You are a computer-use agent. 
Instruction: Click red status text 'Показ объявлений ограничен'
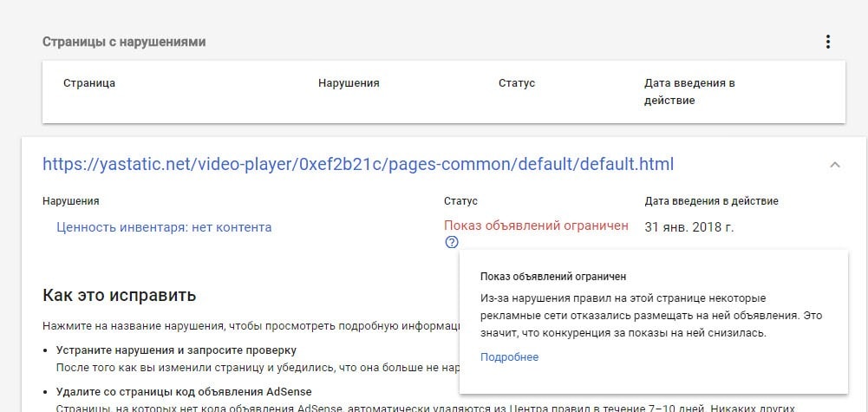point(536,226)
